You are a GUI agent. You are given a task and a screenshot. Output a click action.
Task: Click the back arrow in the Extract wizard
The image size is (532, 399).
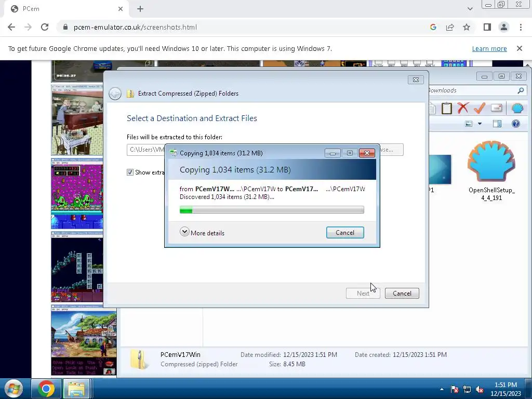[x=115, y=94]
